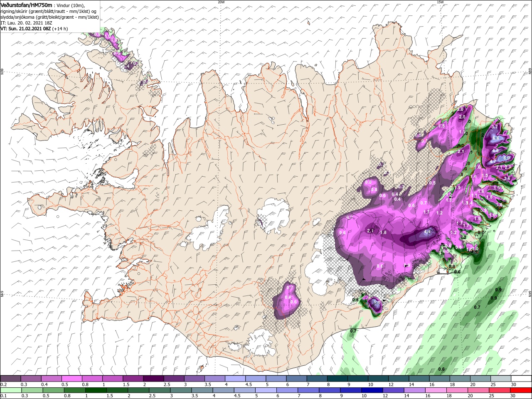This screenshot has width=532, height=399.
Task: Select the navy swatch between 10 and 12, lower legend
Action: click(371, 390)
